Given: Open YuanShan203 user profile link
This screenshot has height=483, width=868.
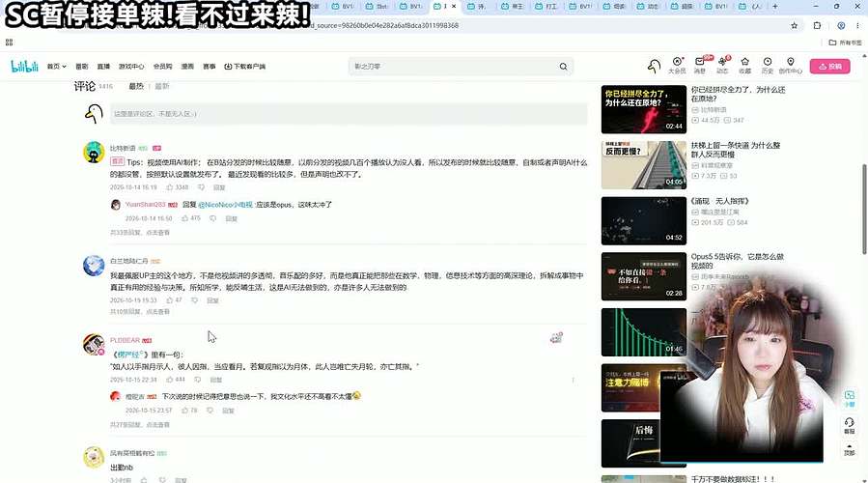Looking at the screenshot, I should click(145, 205).
